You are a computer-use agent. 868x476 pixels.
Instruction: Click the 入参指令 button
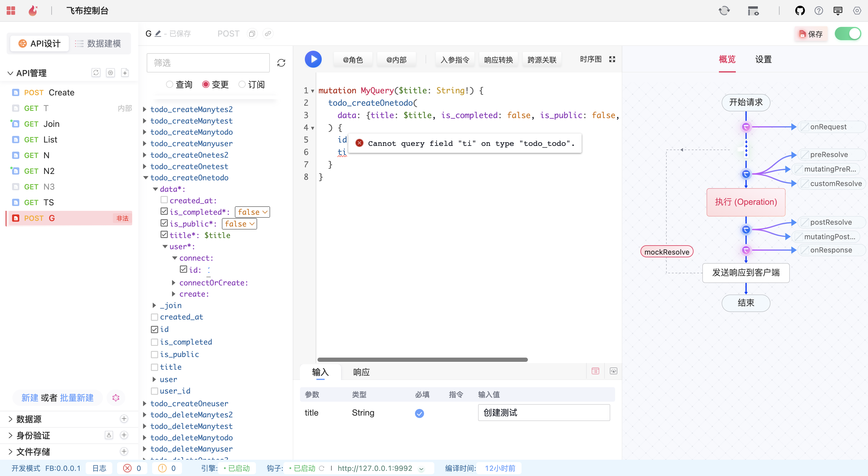click(x=455, y=60)
